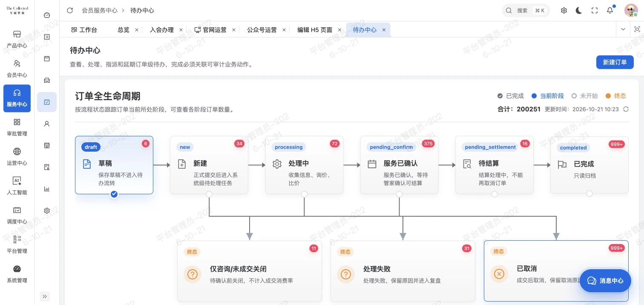Click store icon in secondary sidebar
The height and width of the screenshot is (305, 644).
[x=47, y=146]
